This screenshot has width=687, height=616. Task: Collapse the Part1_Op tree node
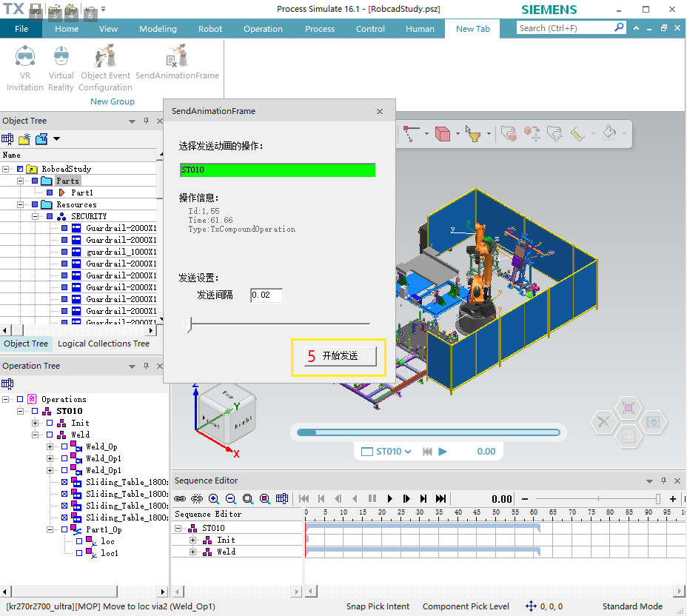click(x=50, y=529)
